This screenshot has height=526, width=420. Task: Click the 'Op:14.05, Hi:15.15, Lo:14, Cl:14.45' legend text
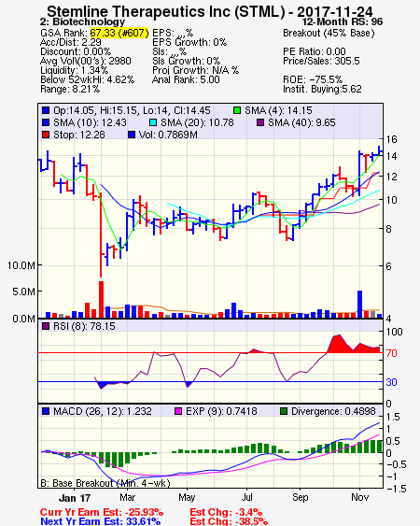(133, 110)
